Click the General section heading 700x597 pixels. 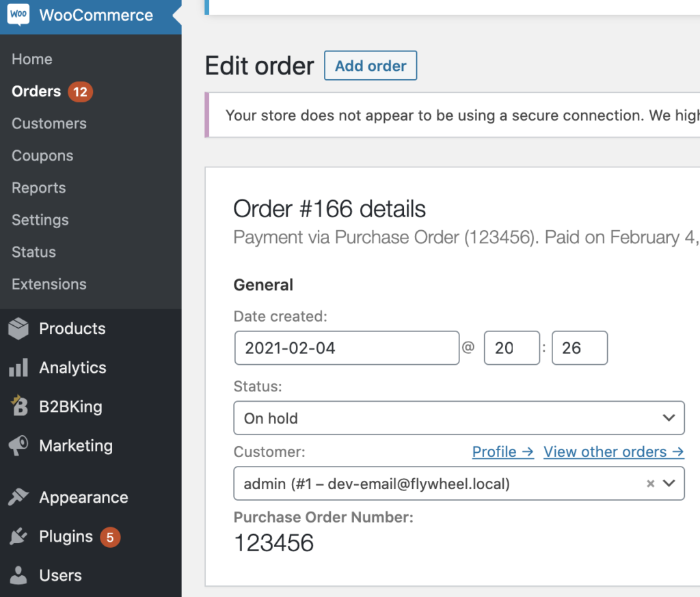coord(263,285)
